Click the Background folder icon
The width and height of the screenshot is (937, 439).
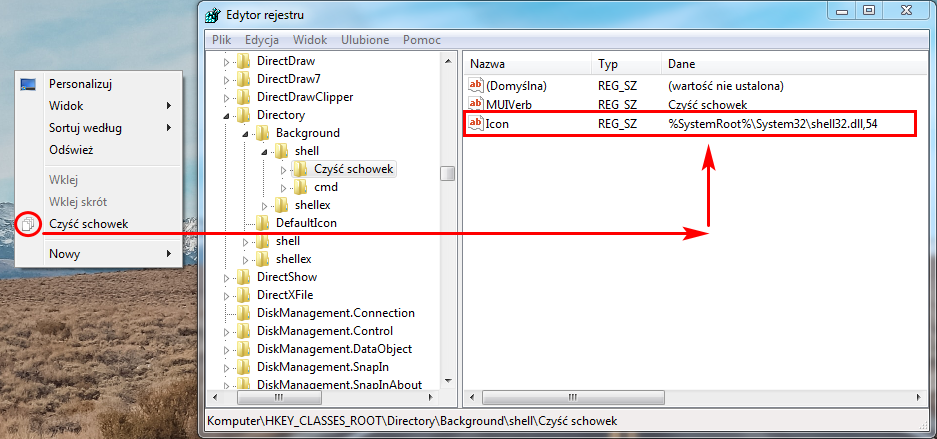[x=262, y=133]
